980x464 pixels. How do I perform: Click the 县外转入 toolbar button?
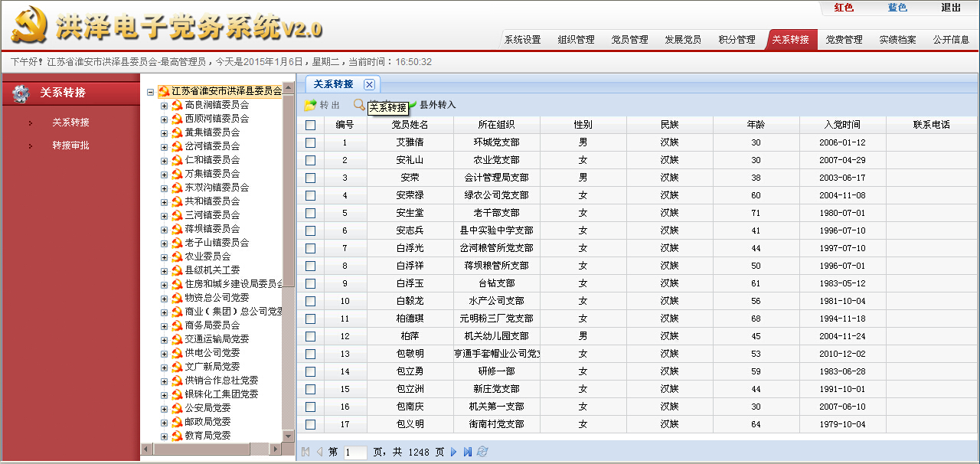(x=436, y=105)
